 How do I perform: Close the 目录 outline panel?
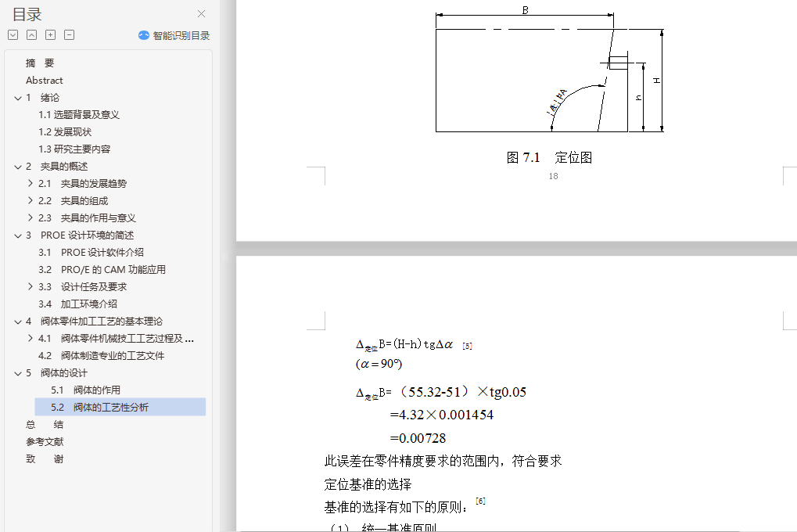pos(201,14)
